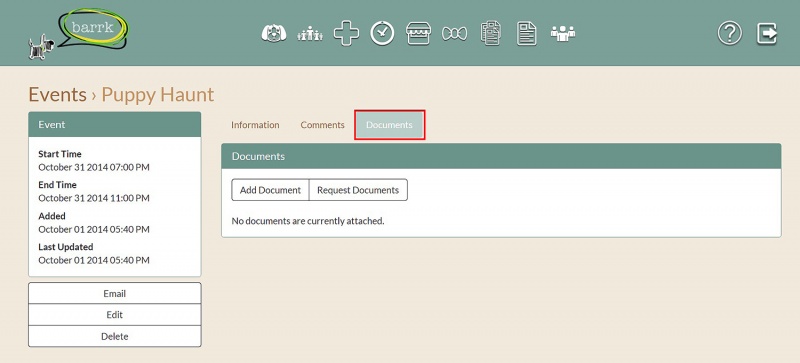The image size is (800, 363).
Task: Click the Added label
Action: point(52,216)
